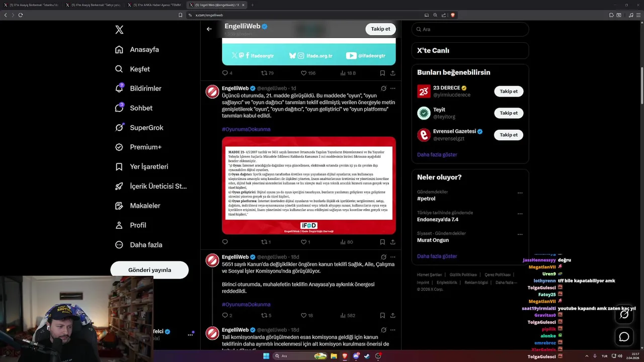
Task: Go back using the profile header arrow
Action: pyautogui.click(x=209, y=29)
